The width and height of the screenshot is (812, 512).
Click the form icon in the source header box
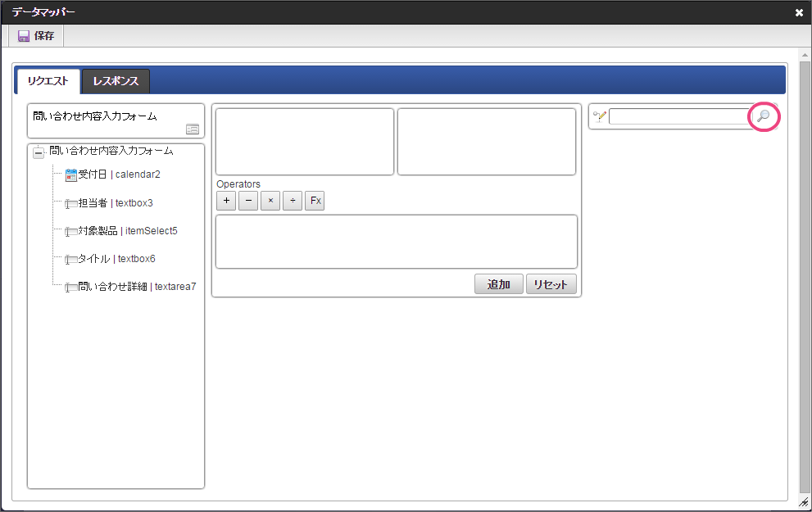pos(192,129)
